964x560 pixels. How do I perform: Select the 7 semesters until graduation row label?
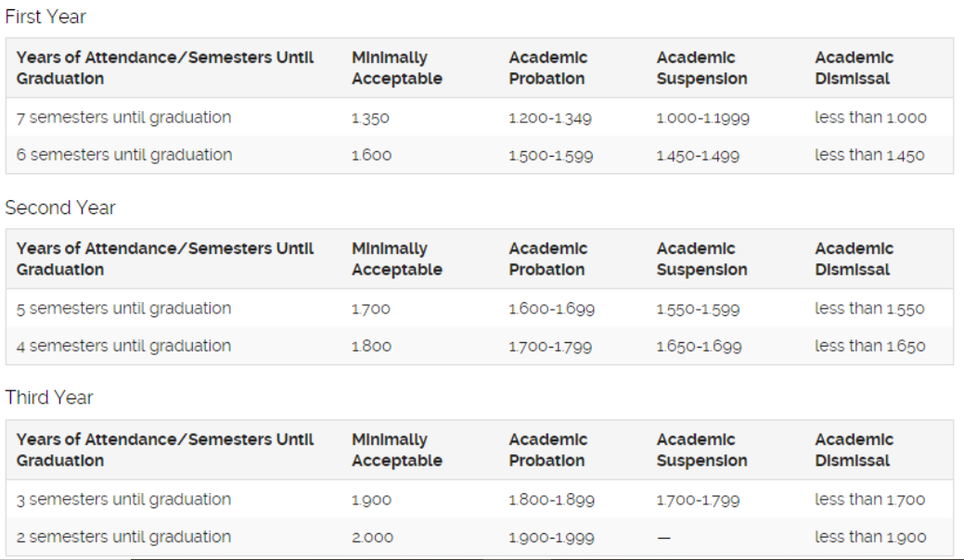123,118
